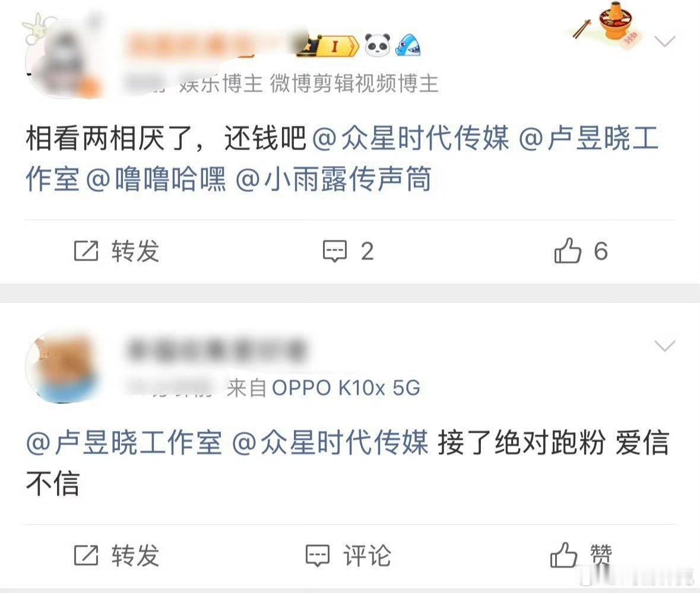Open the @小雨露传声筒 mention link
The height and width of the screenshot is (593, 700).
334,179
